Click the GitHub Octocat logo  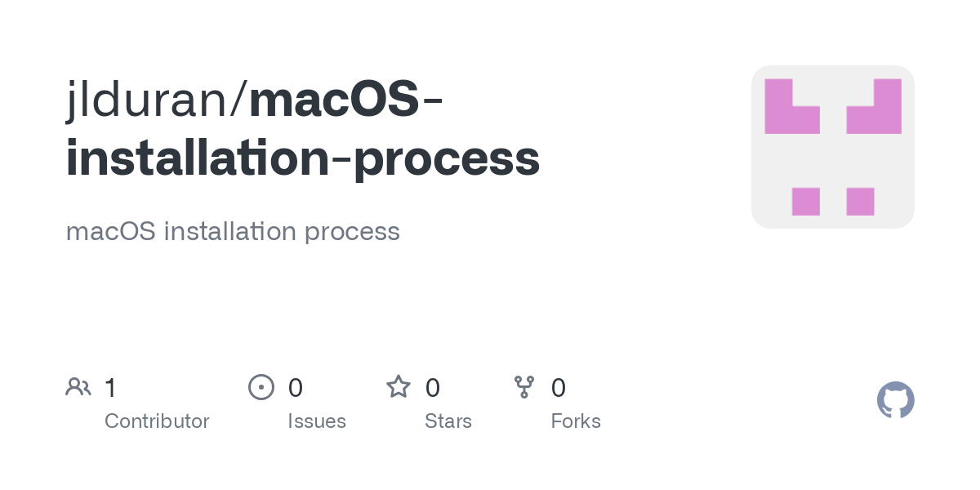click(x=896, y=400)
